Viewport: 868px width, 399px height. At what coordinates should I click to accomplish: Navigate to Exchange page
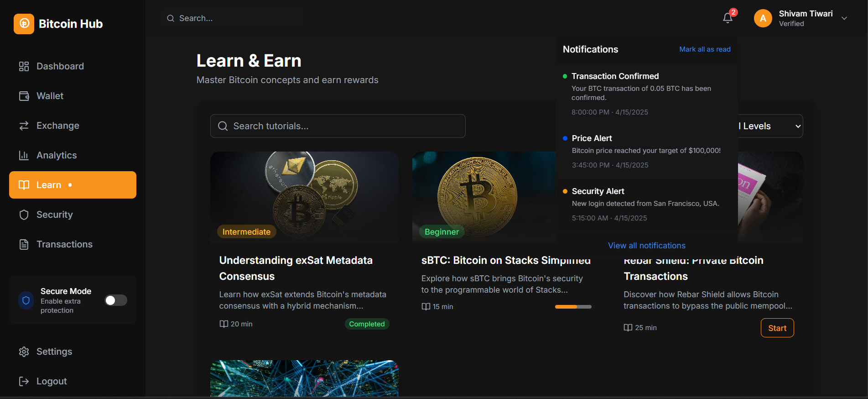pyautogui.click(x=73, y=126)
